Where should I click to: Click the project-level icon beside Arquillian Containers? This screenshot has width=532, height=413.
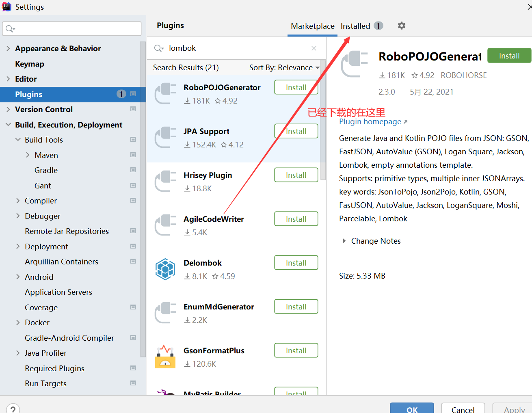[x=133, y=261]
